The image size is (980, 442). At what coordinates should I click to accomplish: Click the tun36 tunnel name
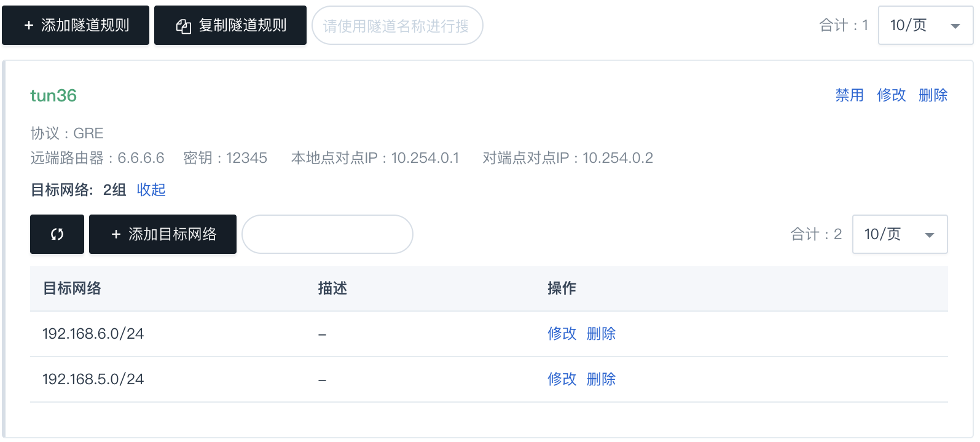click(x=53, y=96)
